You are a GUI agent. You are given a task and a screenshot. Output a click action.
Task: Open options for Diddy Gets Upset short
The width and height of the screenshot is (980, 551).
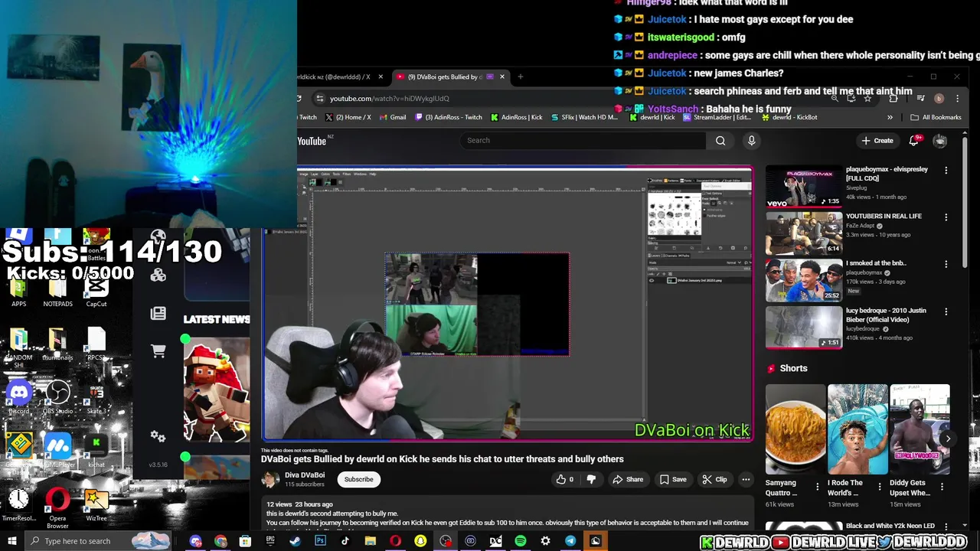coord(942,487)
